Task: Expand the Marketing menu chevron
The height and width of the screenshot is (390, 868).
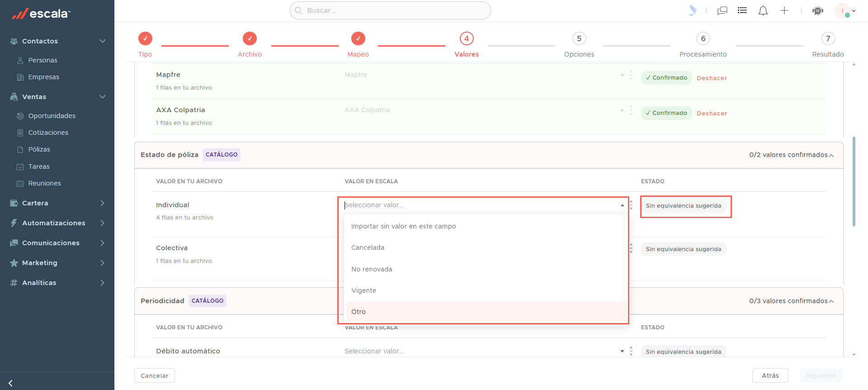Action: (x=103, y=263)
